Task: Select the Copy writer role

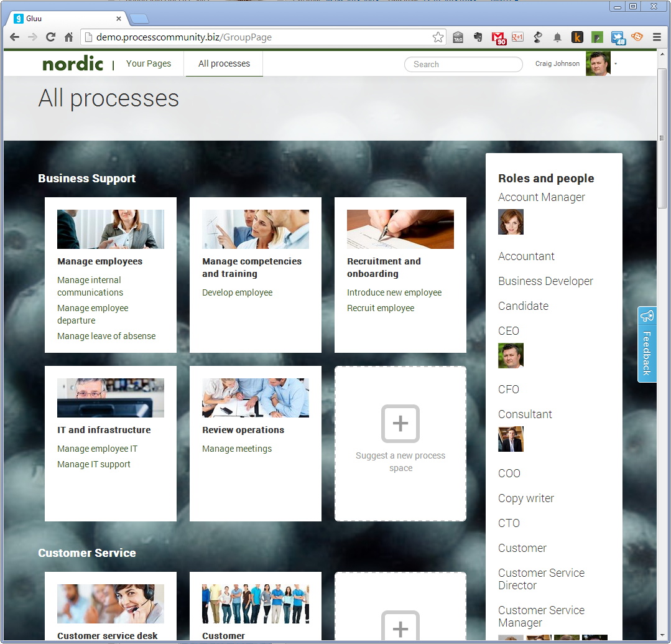Action: (526, 498)
